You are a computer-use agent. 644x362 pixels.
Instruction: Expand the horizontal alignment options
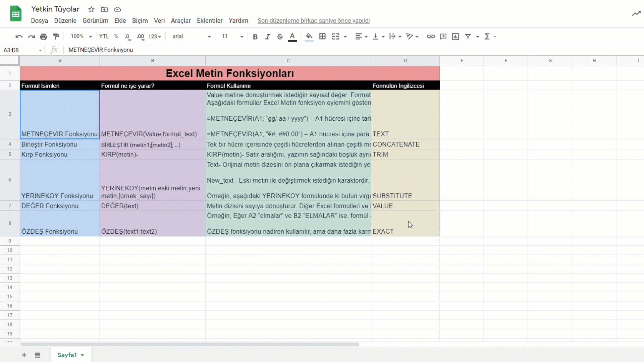[x=366, y=36]
